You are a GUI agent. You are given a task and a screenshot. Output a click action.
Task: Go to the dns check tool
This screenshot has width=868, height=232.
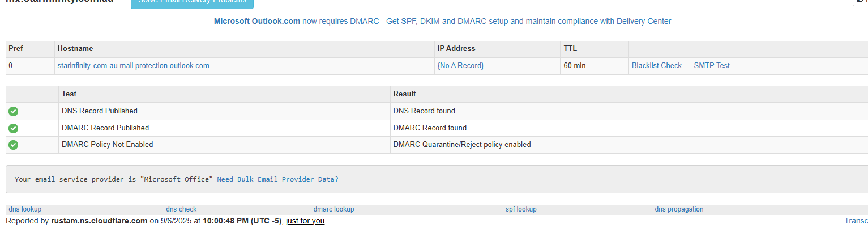[x=181, y=209]
